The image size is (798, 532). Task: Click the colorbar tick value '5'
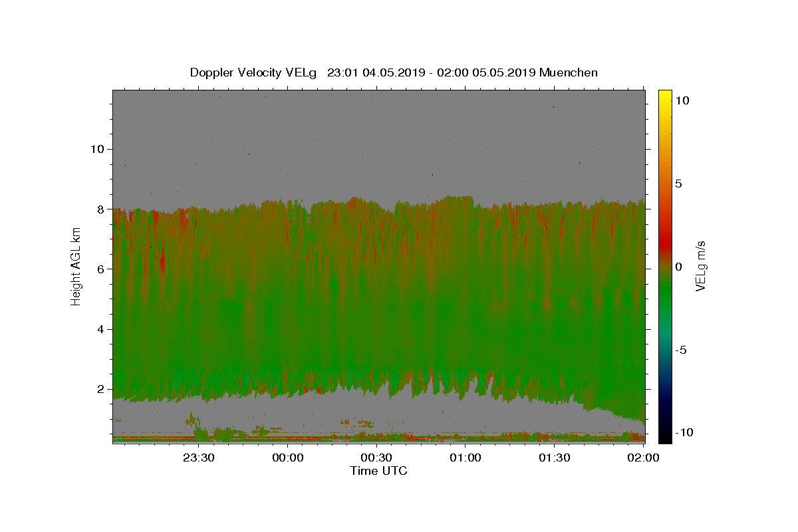tap(678, 184)
